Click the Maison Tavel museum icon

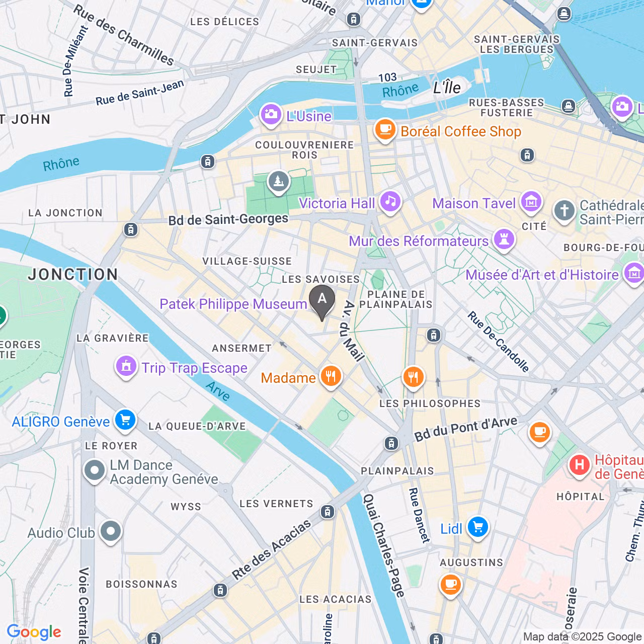[531, 202]
